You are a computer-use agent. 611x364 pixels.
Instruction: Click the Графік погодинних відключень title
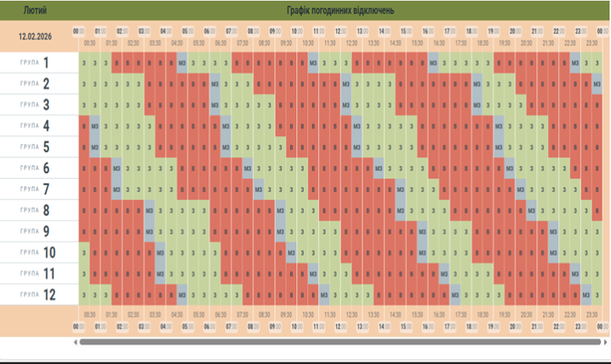(x=340, y=11)
